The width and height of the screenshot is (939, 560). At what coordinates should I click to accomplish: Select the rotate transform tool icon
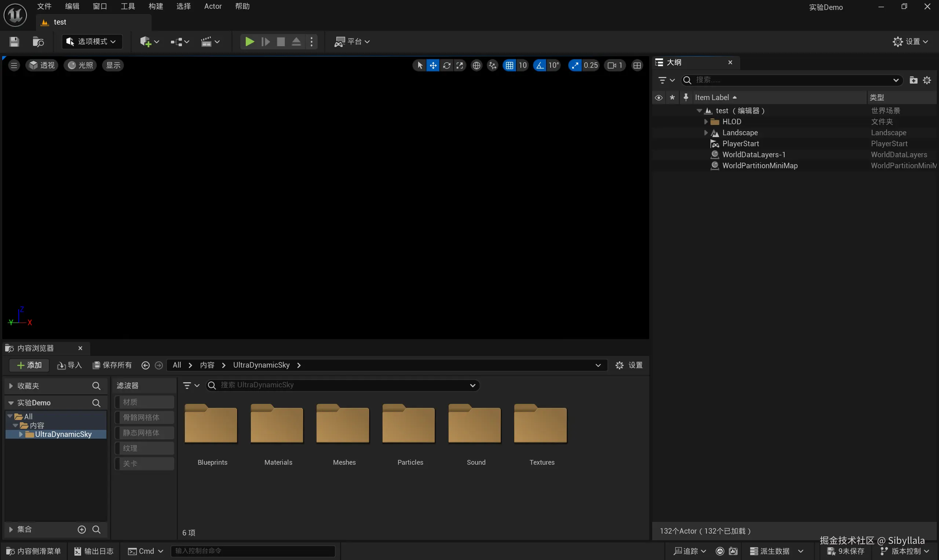(x=447, y=66)
